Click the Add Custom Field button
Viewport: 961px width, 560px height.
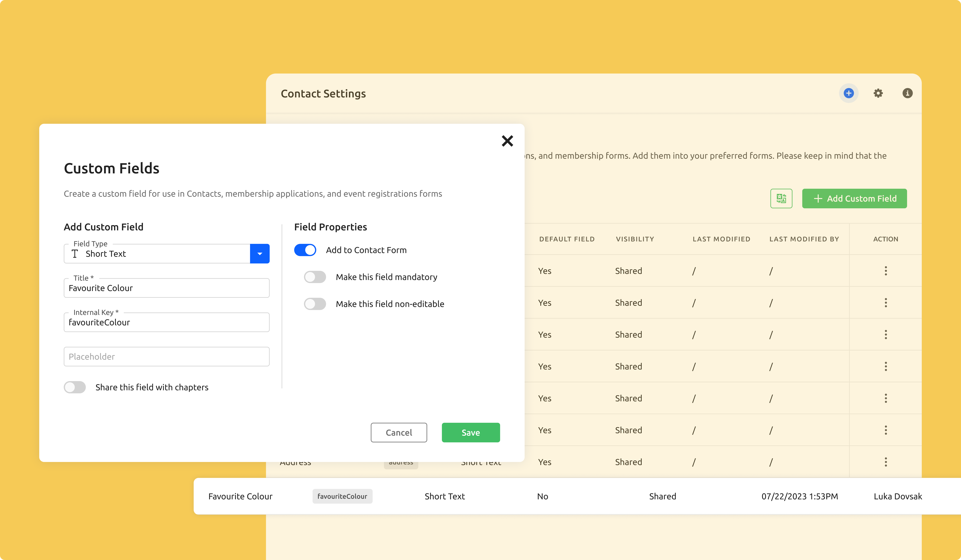click(854, 198)
